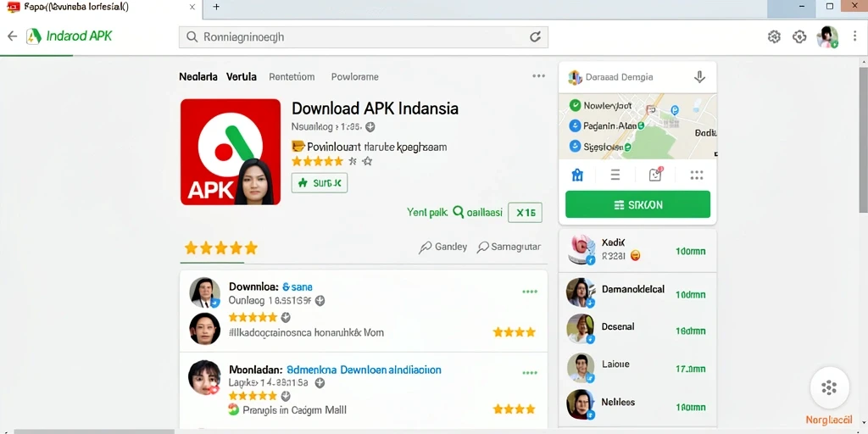Reload with the refresh icon in the search bar
This screenshot has height=434, width=868.
coord(535,37)
